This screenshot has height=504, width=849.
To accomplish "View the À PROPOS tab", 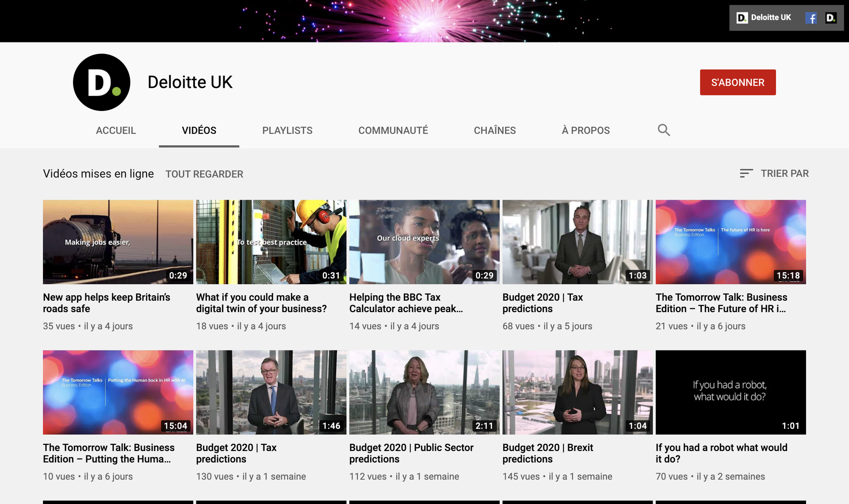I will point(585,130).
